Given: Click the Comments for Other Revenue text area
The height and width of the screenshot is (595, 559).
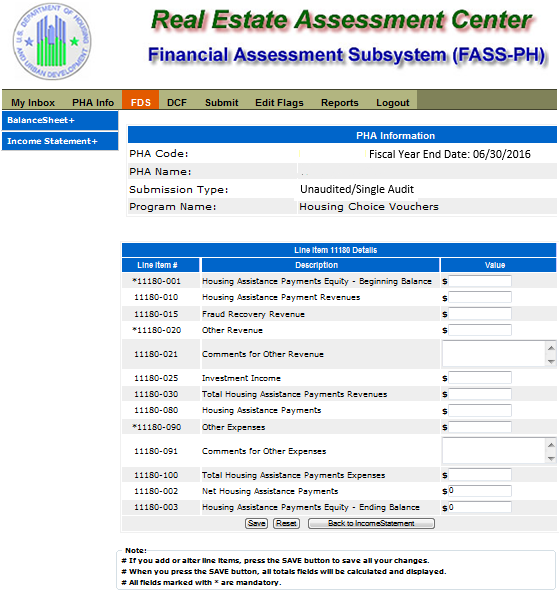Looking at the screenshot, I should click(499, 354).
